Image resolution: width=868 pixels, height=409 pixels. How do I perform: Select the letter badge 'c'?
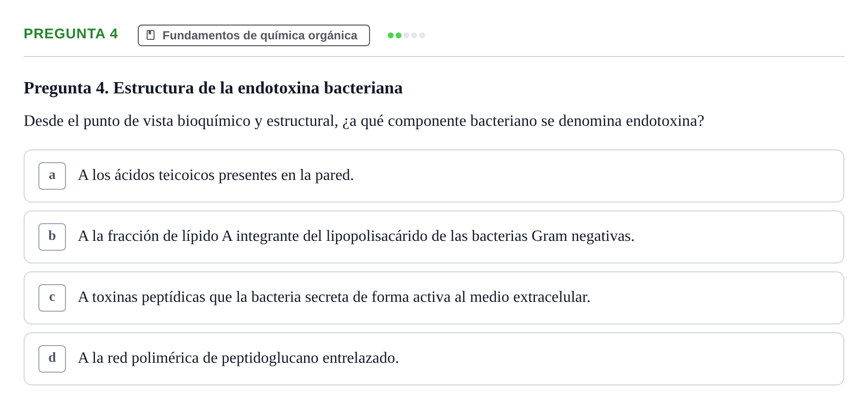(x=52, y=298)
